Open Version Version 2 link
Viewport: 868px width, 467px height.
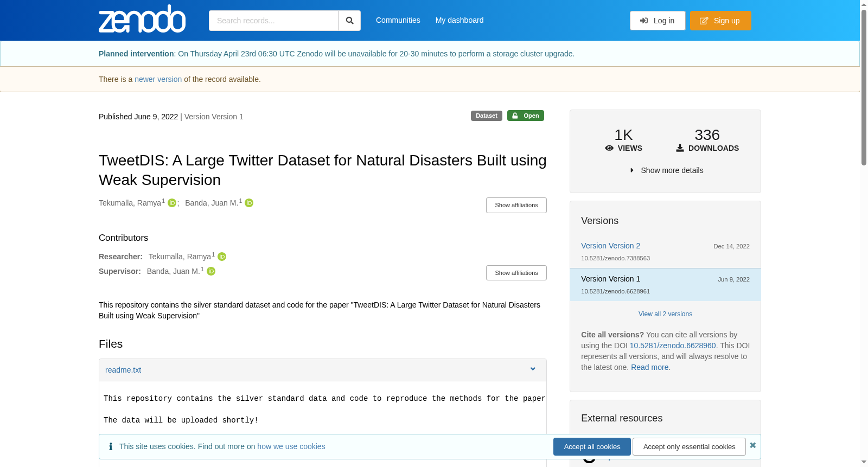(610, 246)
